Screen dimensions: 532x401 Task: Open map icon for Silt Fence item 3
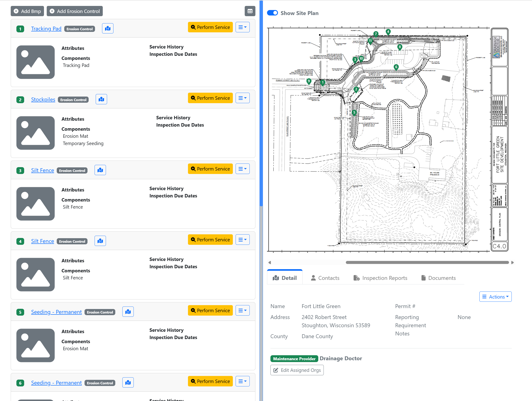[100, 170]
